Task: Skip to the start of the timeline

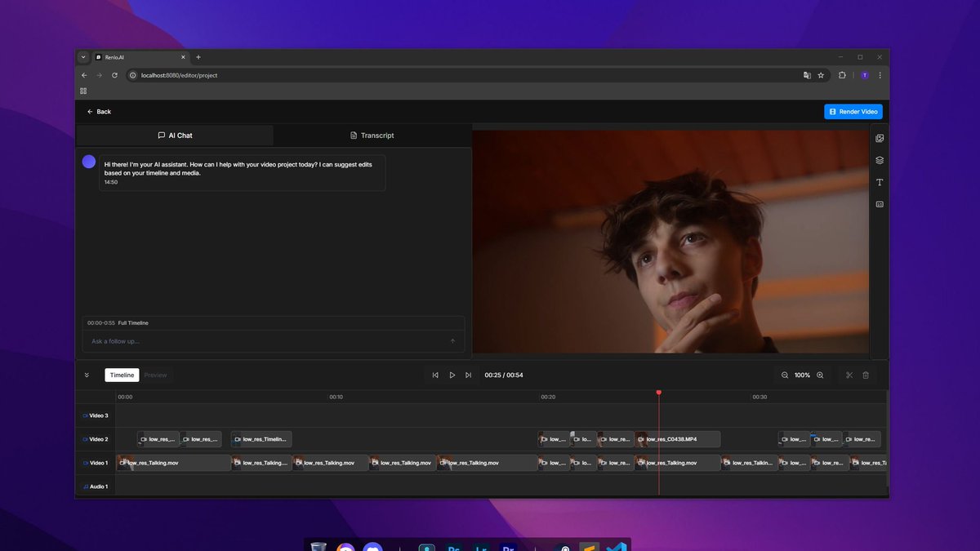Action: tap(435, 375)
